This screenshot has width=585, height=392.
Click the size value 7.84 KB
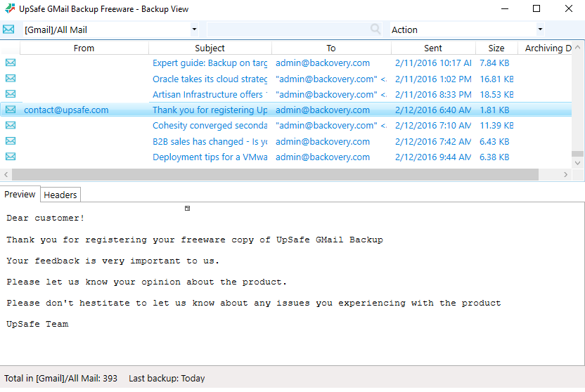[494, 63]
